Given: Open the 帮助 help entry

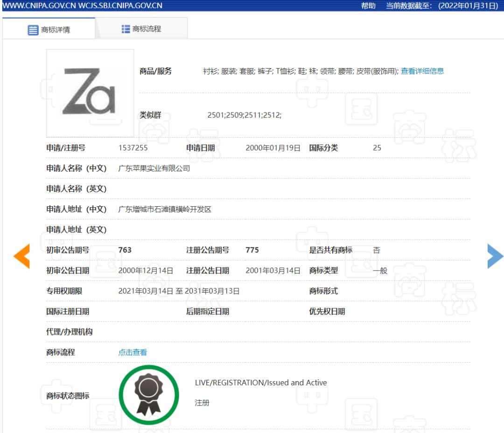Looking at the screenshot, I should pyautogui.click(x=369, y=6).
